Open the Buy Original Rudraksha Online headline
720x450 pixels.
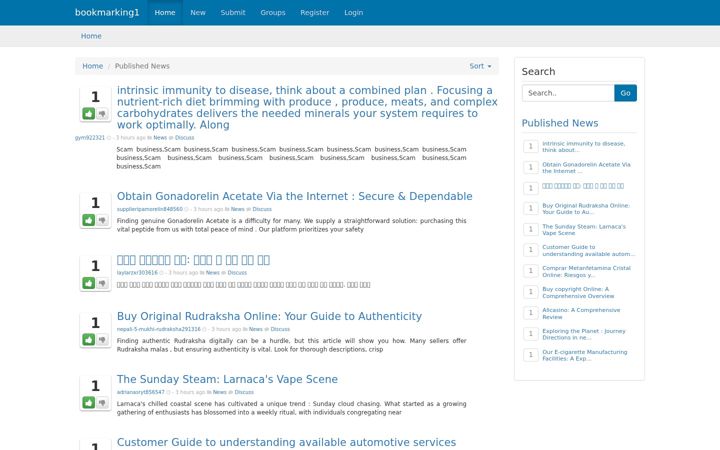tap(269, 316)
